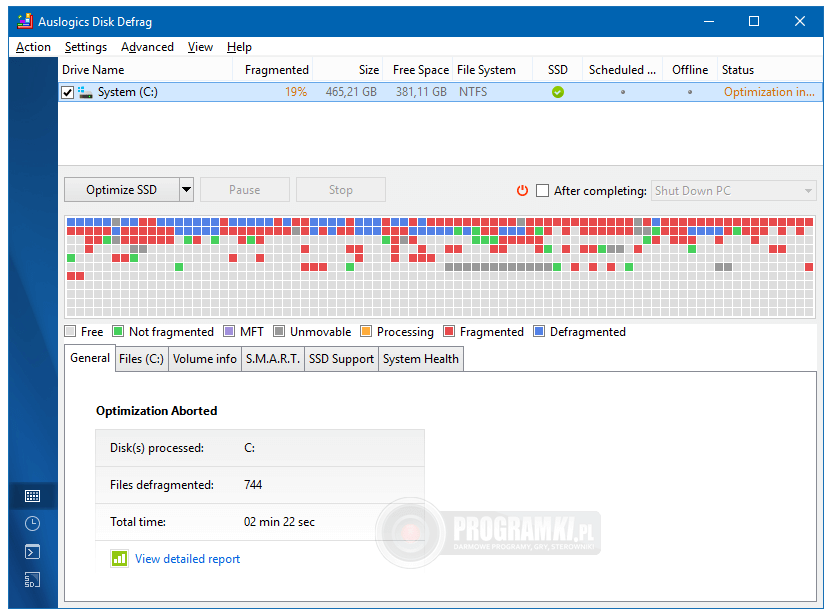Click the green SSD checkmark icon
This screenshot has width=833, height=616.
tap(558, 92)
